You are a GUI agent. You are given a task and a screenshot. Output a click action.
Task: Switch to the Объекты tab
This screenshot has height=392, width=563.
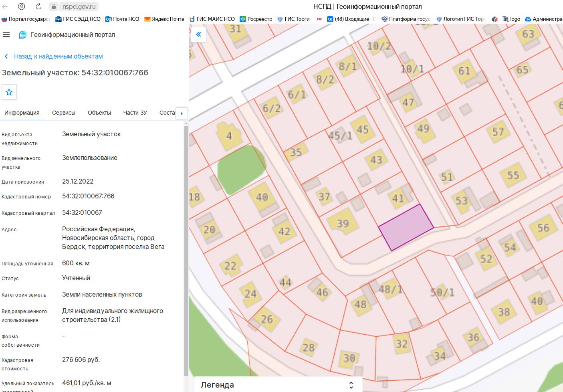click(x=99, y=113)
